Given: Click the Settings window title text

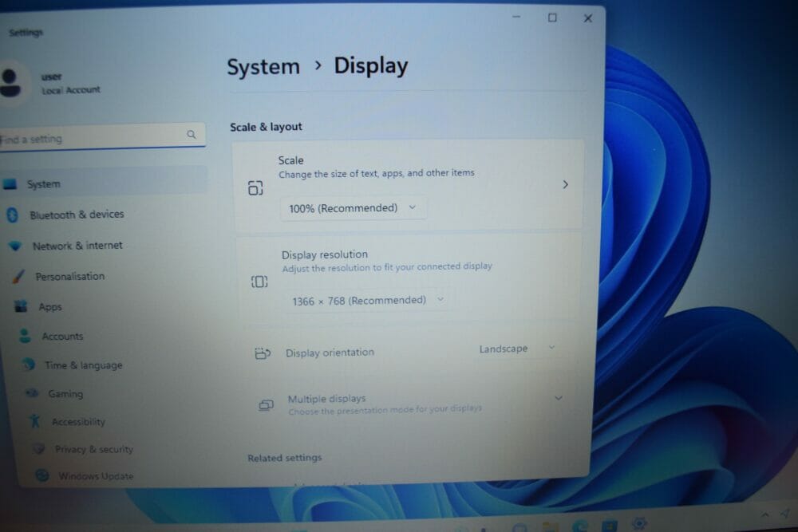Looking at the screenshot, I should tap(26, 33).
